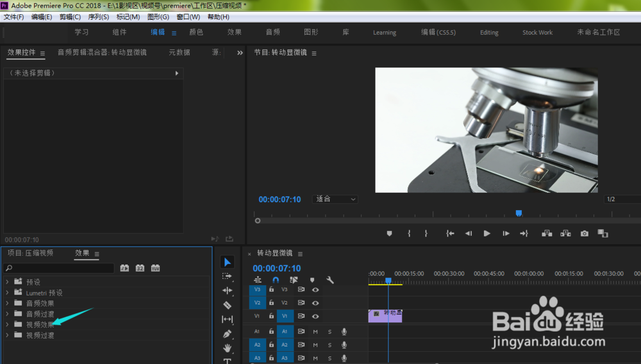Image resolution: width=641 pixels, height=364 pixels.
Task: Open the 1/2 playback resolution dropdown
Action: pos(622,199)
